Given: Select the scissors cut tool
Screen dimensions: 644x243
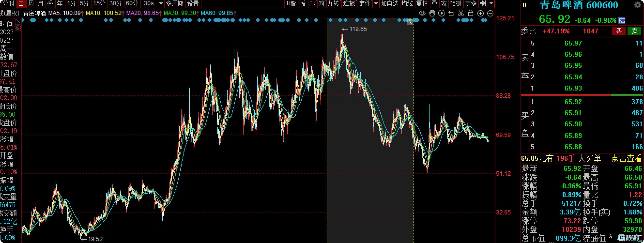Looking at the screenshot, I should [x=461, y=13].
